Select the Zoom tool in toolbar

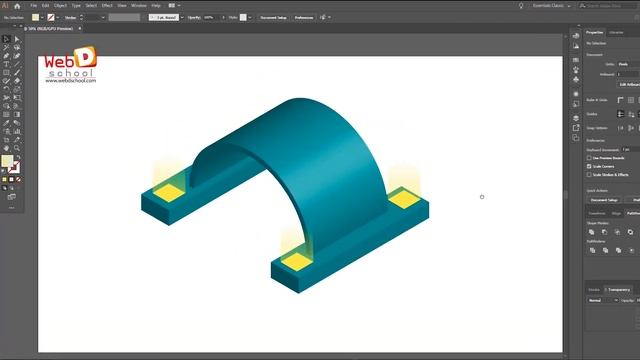click(x=17, y=148)
